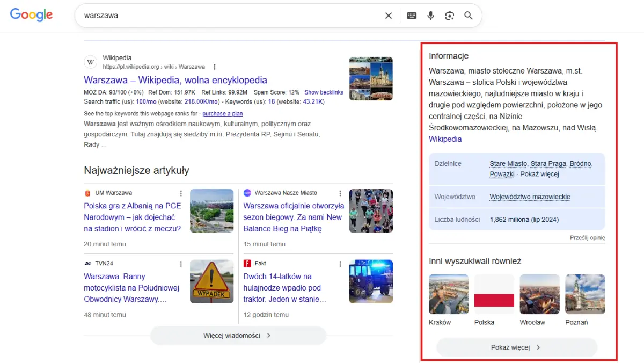Open options menu for TVN24 article
The width and height of the screenshot is (644, 363).
tap(181, 264)
